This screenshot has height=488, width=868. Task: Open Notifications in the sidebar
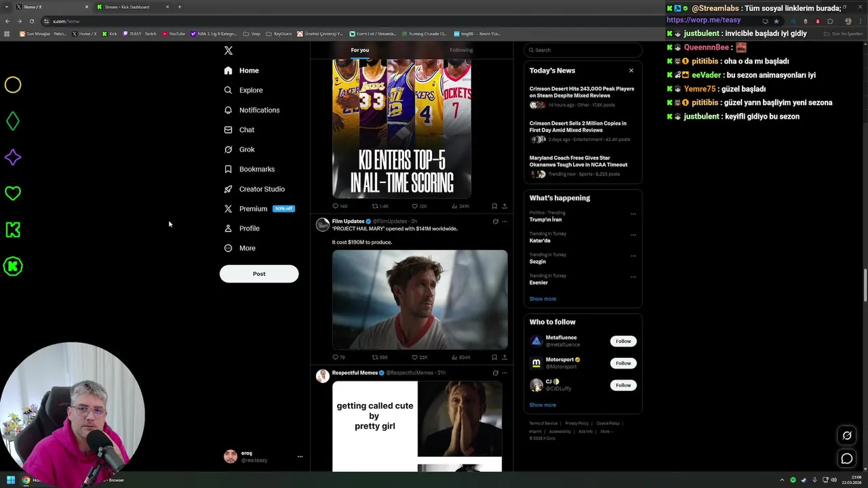(x=252, y=110)
